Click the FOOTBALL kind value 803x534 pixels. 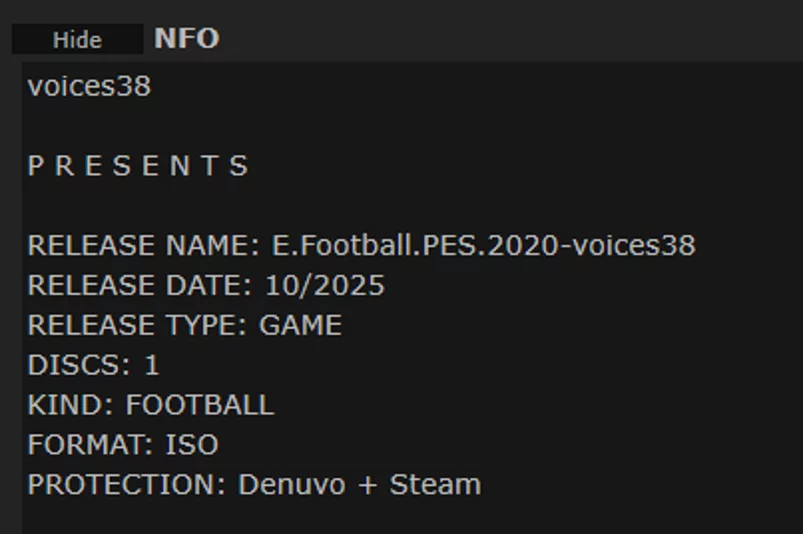click(x=199, y=405)
